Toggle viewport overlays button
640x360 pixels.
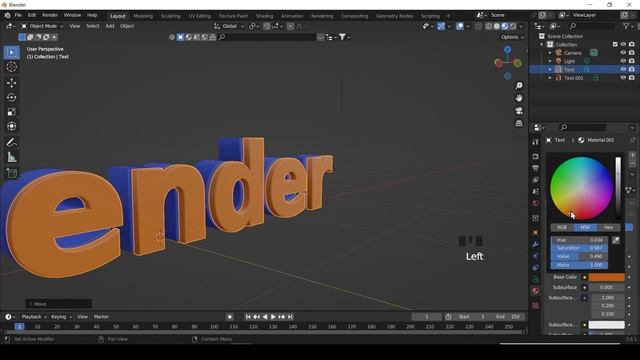460,26
